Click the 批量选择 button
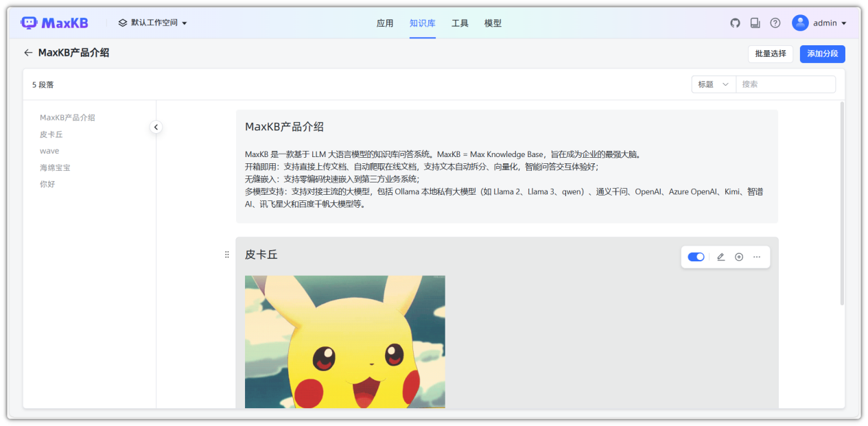This screenshot has width=868, height=426. [x=770, y=54]
